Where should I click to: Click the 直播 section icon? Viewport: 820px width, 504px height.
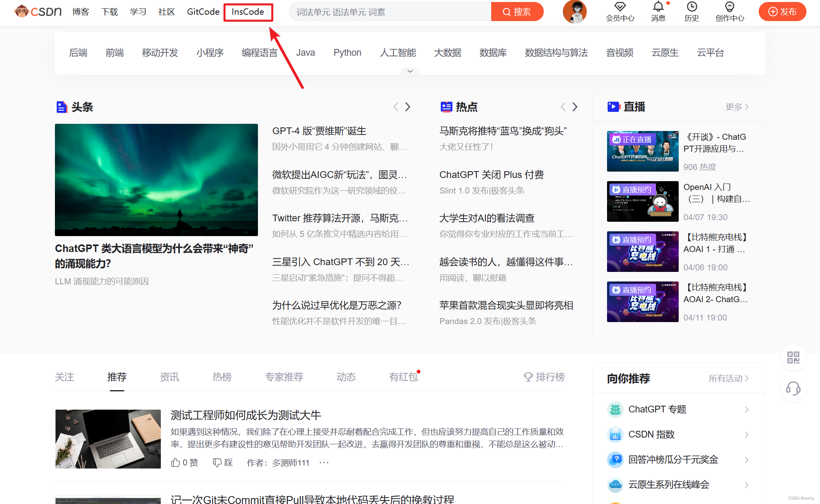pos(613,107)
